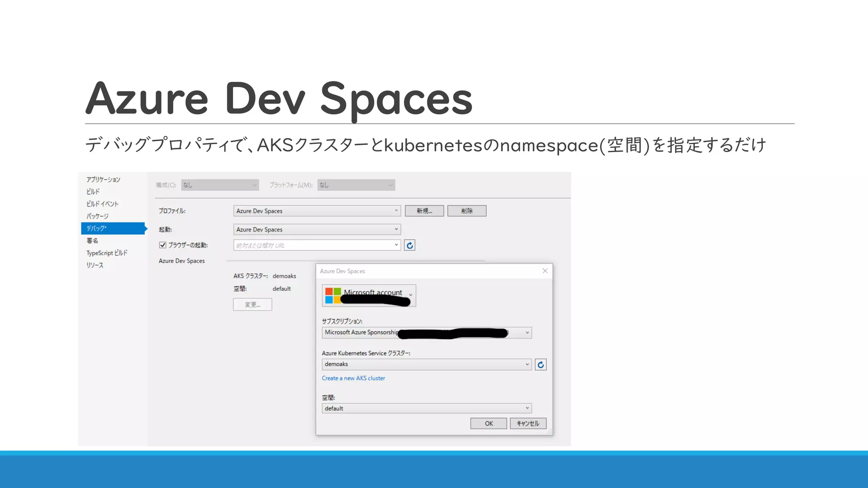
Task: Open the 空間 dropdown showing default
Action: tap(427, 408)
